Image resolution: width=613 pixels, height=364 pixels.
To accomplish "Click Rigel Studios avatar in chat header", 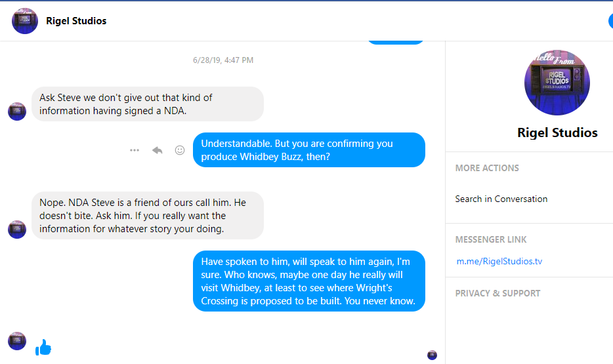I will 25,21.
